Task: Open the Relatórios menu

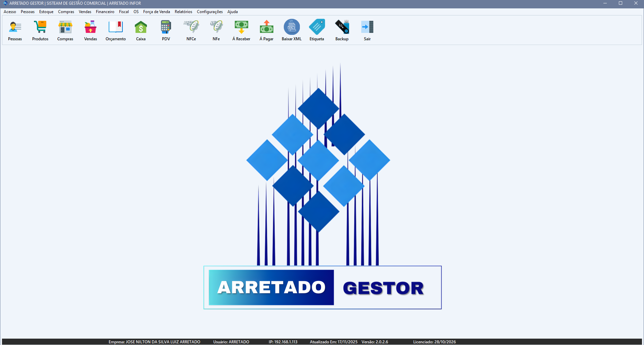Action: [x=183, y=11]
